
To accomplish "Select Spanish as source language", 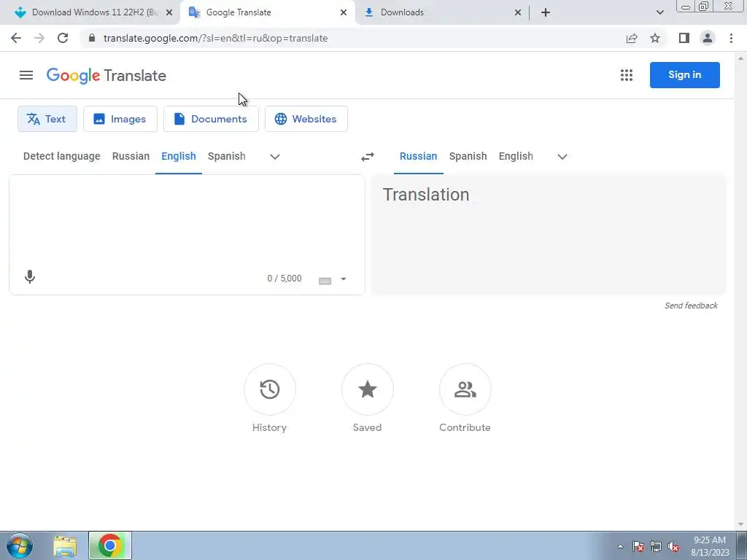I will [x=227, y=156].
